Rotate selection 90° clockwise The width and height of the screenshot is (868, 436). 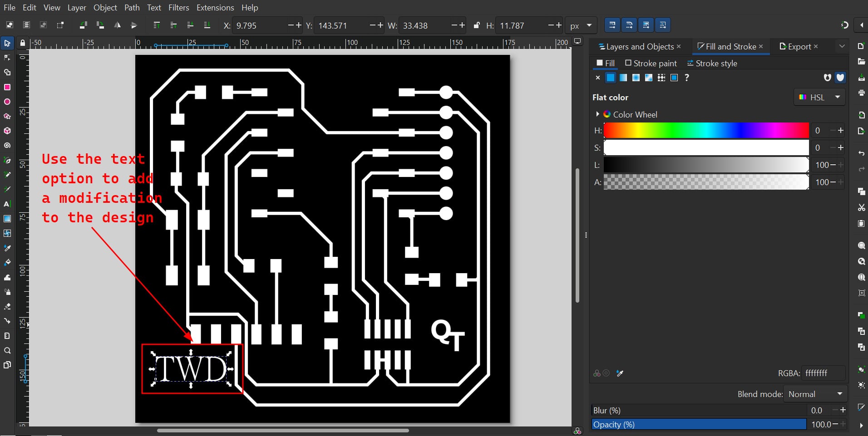click(100, 25)
